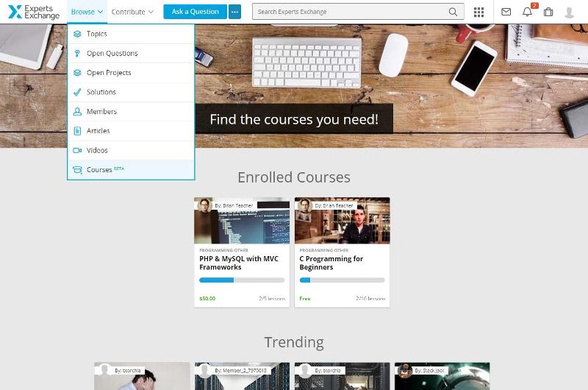
Task: Open the shopping bag icon
Action: pos(548,12)
